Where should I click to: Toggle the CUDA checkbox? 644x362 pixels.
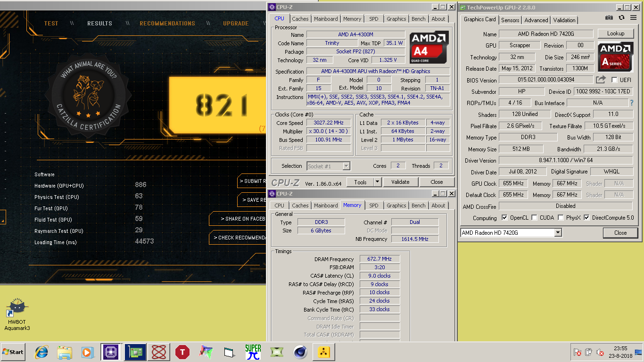tap(534, 218)
